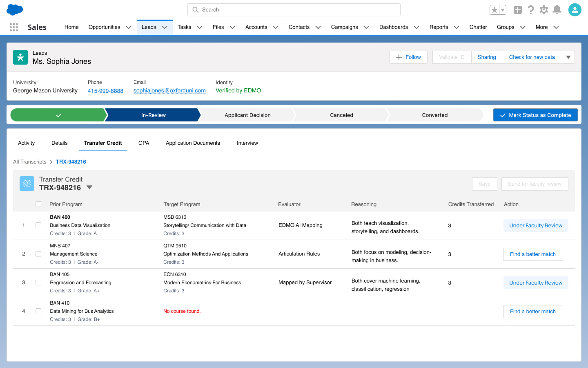This screenshot has width=588, height=368.
Task: Click the global actions plus icon
Action: tap(517, 10)
